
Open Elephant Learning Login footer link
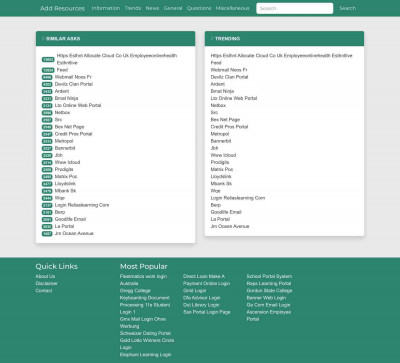pyautogui.click(x=146, y=355)
